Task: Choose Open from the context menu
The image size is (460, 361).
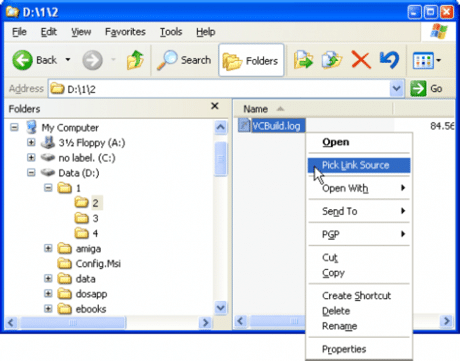Action: pos(359,142)
